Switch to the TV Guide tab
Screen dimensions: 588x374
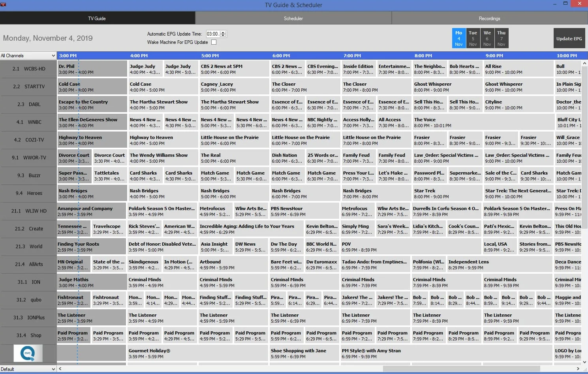97,18
